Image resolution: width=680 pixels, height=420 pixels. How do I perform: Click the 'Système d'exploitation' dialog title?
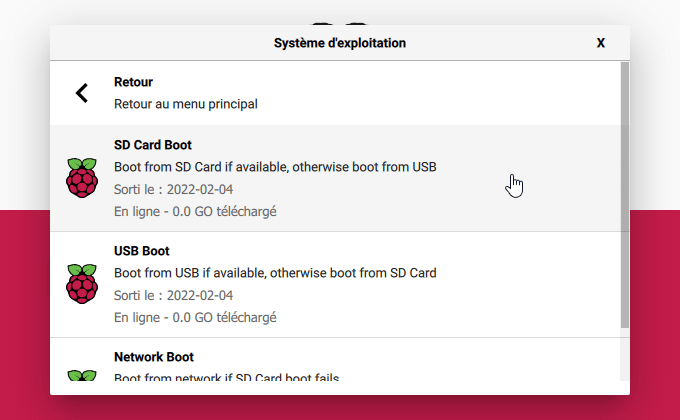[x=340, y=43]
